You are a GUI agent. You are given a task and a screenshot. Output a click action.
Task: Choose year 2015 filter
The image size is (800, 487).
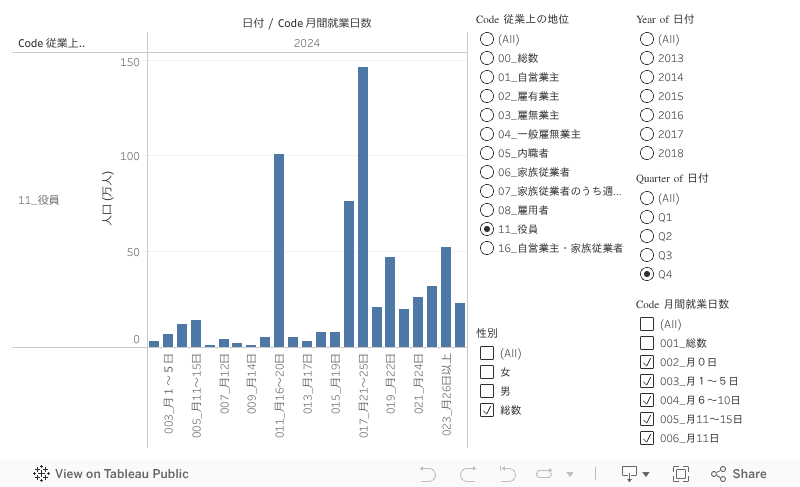pos(646,96)
